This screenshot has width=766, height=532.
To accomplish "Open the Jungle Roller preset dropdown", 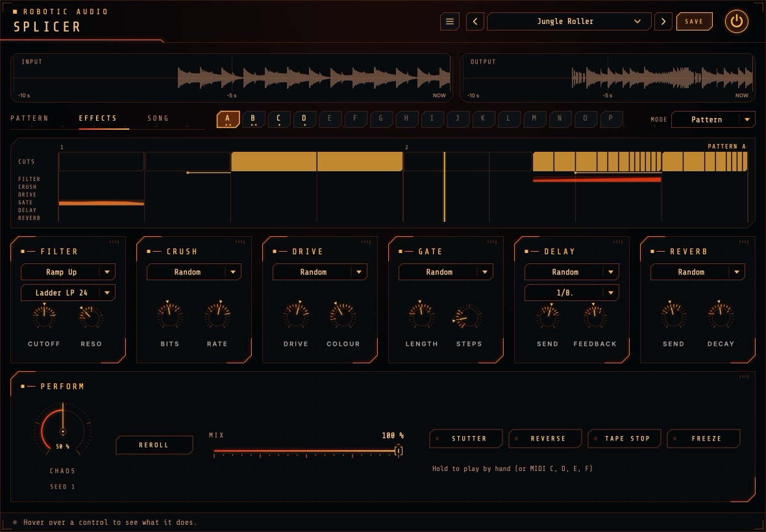I will click(x=569, y=21).
